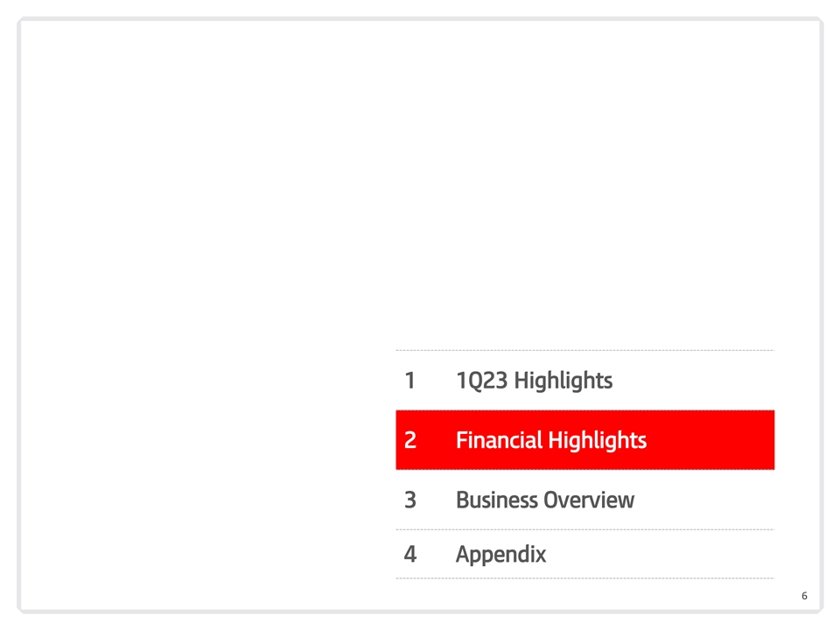
Task: Click the word Highlights in 1Q23 Highlights
Action: pos(563,381)
